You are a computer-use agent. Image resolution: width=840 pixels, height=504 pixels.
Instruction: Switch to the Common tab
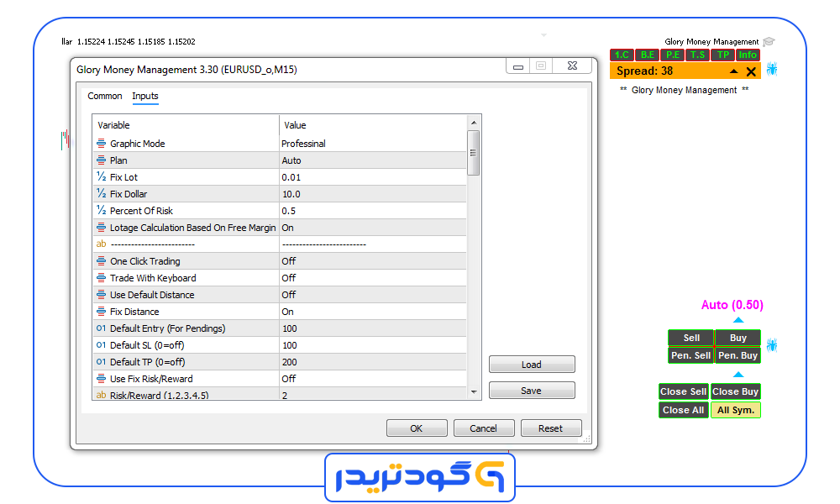pyautogui.click(x=105, y=96)
